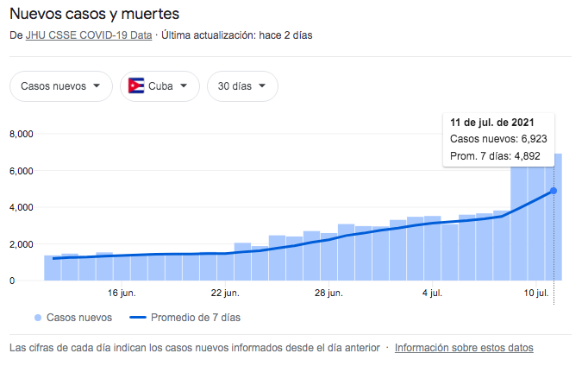Click the blue dot legend icon for Casos nuevos
The image size is (588, 366).
coord(36,318)
